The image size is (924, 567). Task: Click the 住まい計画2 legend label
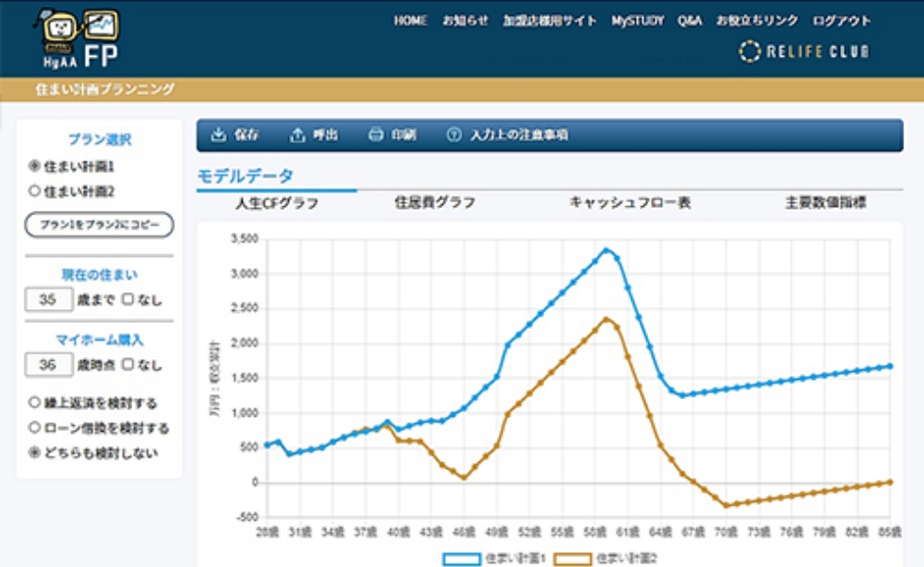[626, 558]
